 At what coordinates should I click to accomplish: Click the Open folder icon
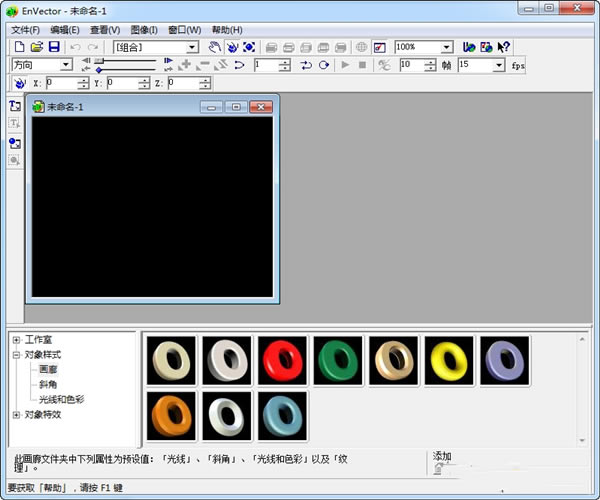(x=36, y=47)
